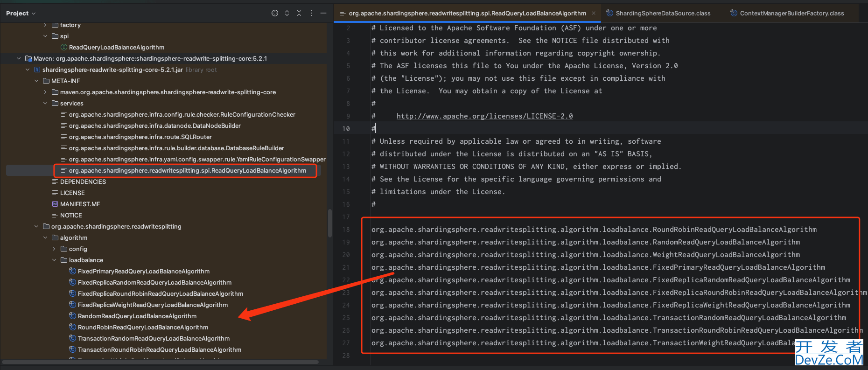The image size is (868, 370).
Task: Expand the maven.org.apache.shardingsphere folder
Action: [45, 92]
